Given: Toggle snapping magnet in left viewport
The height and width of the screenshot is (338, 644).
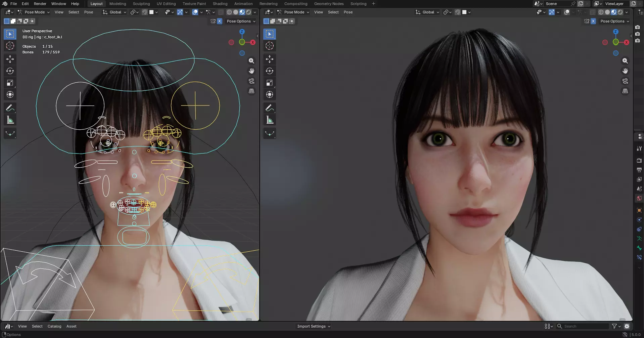Looking at the screenshot, I should 145,12.
